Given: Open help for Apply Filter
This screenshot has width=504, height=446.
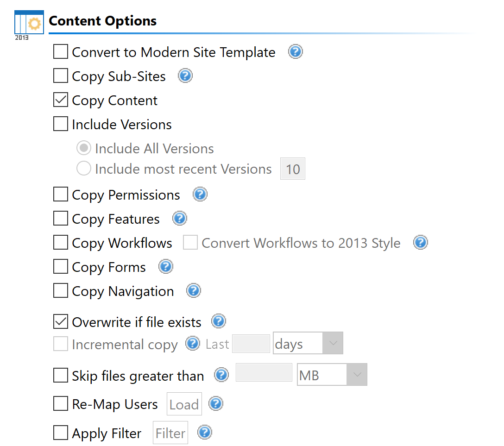Looking at the screenshot, I should click(204, 432).
